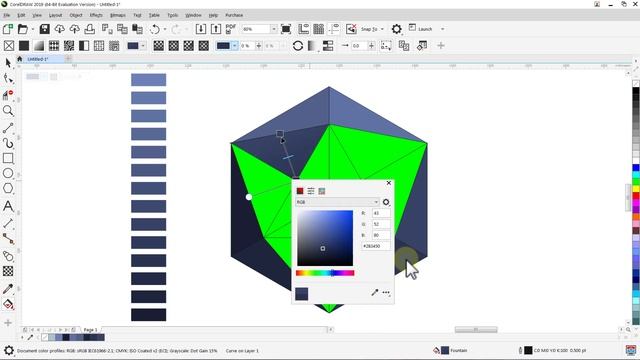Open the Window menu
Image resolution: width=640 pixels, height=360 pixels.
(193, 15)
